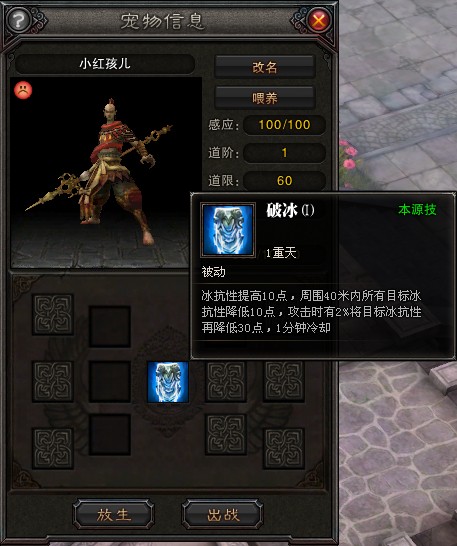457x546 pixels.
Task: Select the middle-left locked skill slot
Action: click(x=53, y=382)
